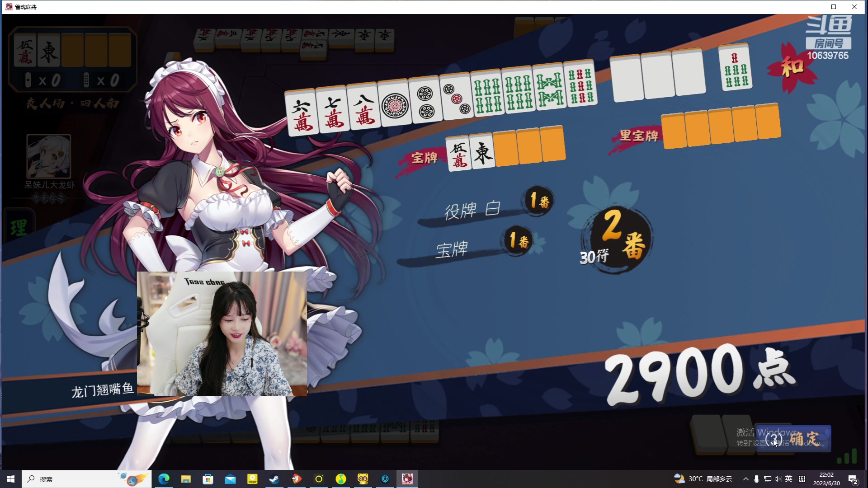Switch to Steam in the taskbar
This screenshot has width=868, height=488.
(274, 479)
